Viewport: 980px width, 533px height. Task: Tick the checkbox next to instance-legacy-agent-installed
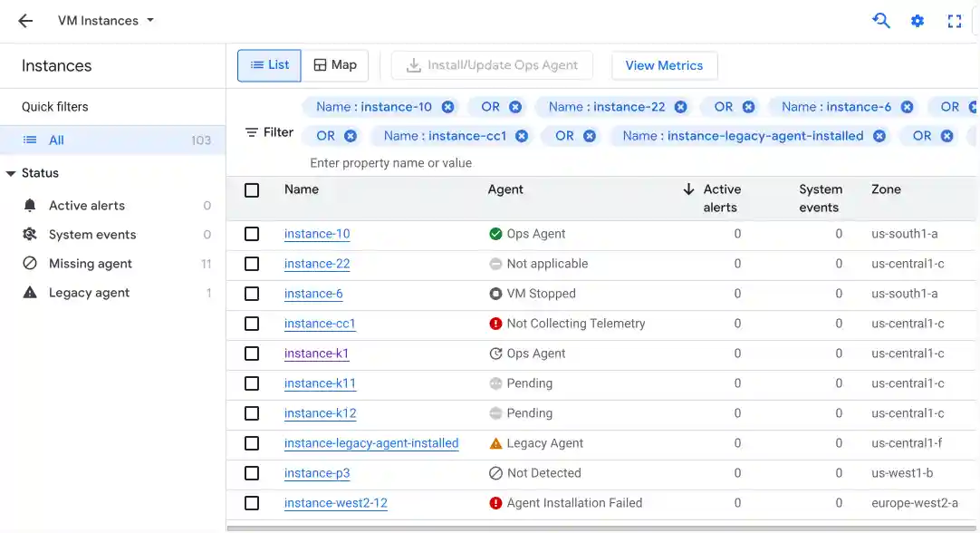coord(252,443)
